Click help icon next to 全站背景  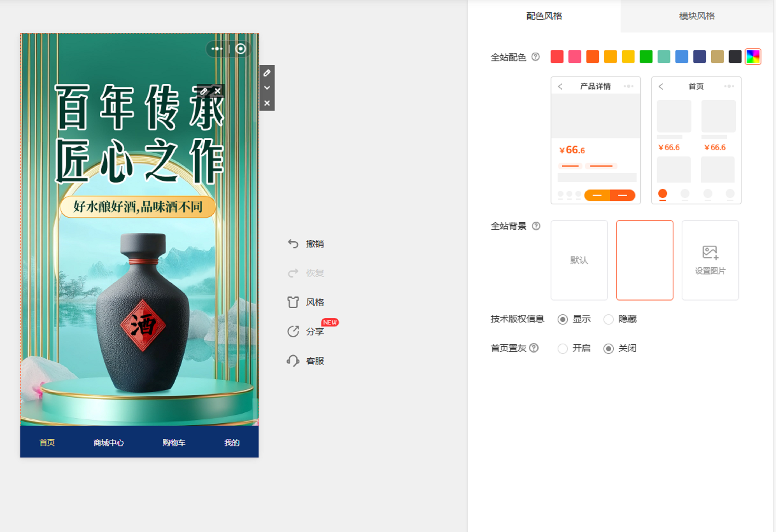click(536, 226)
